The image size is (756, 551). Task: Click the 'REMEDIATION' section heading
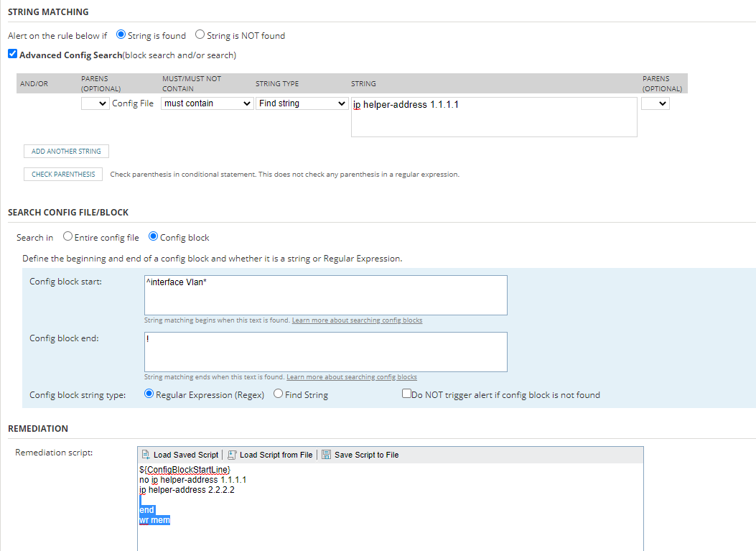coord(38,428)
